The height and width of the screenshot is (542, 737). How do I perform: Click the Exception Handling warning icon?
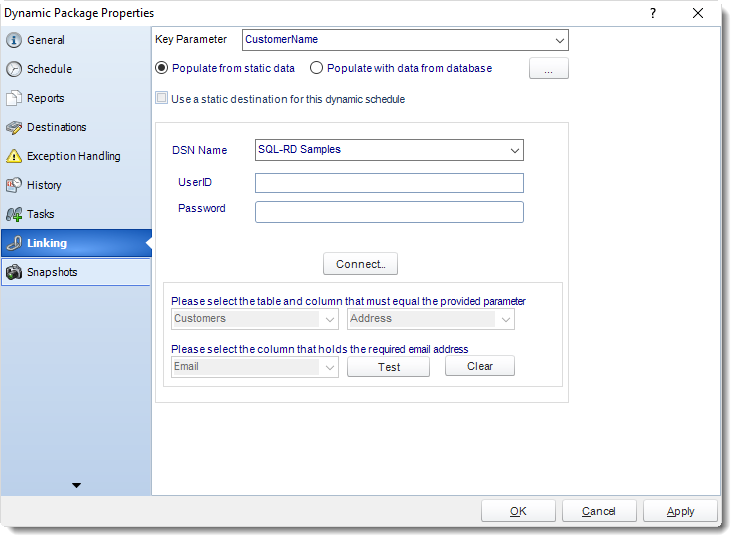pyautogui.click(x=14, y=156)
